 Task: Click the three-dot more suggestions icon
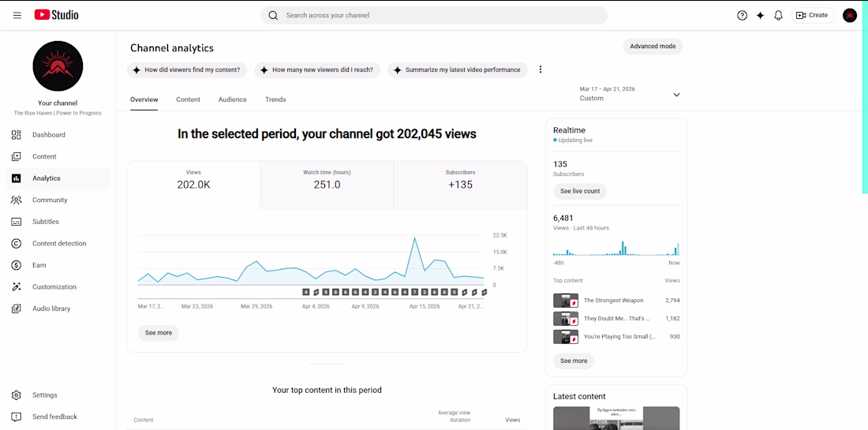[x=541, y=69]
